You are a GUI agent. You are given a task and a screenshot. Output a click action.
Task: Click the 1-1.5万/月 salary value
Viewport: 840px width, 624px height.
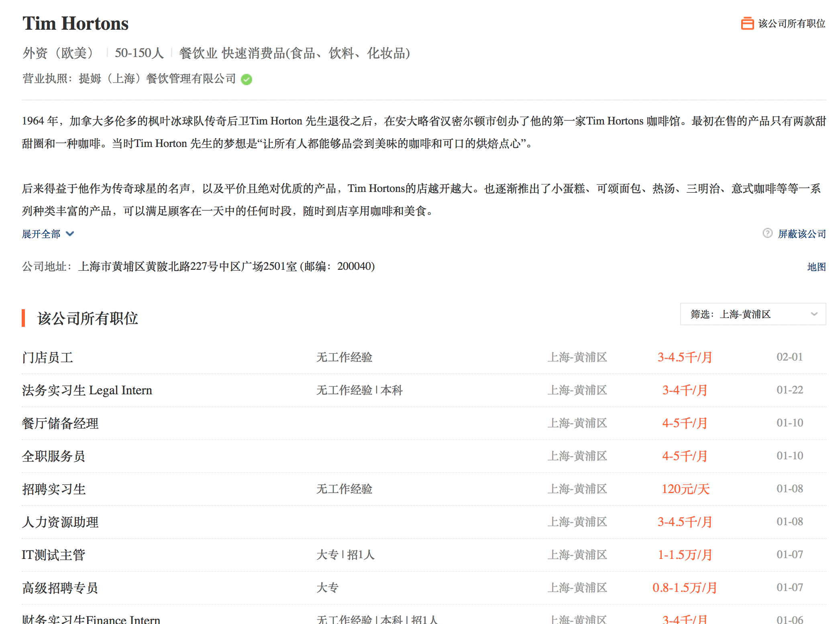(x=685, y=555)
